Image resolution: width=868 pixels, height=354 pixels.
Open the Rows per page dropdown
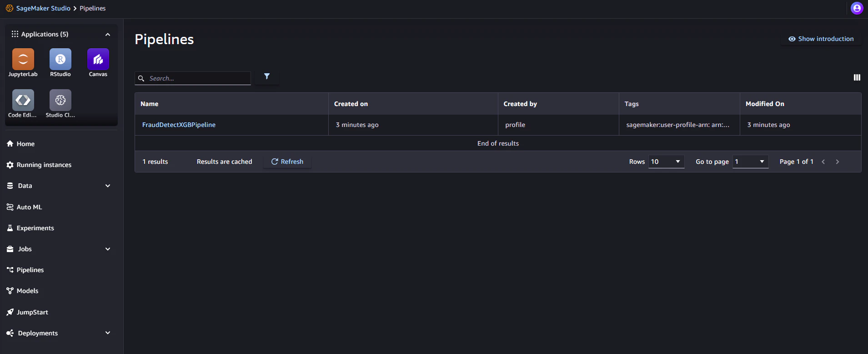tap(666, 162)
